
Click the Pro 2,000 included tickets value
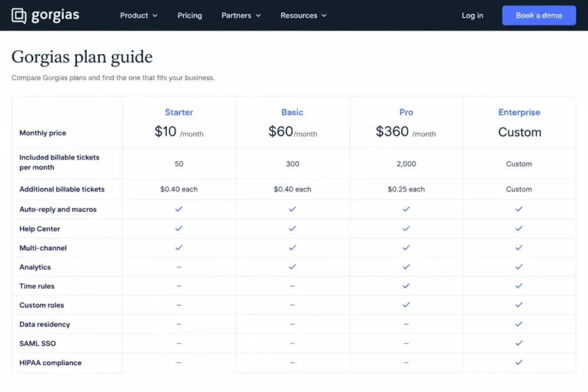click(406, 164)
